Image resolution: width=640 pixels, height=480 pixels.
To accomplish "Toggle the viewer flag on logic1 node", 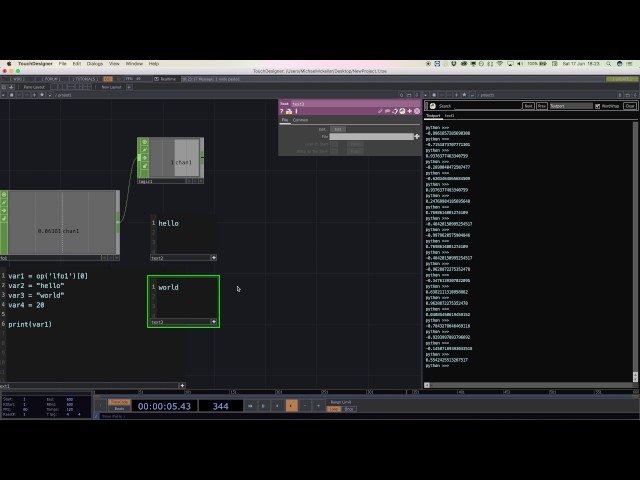I will point(144,142).
